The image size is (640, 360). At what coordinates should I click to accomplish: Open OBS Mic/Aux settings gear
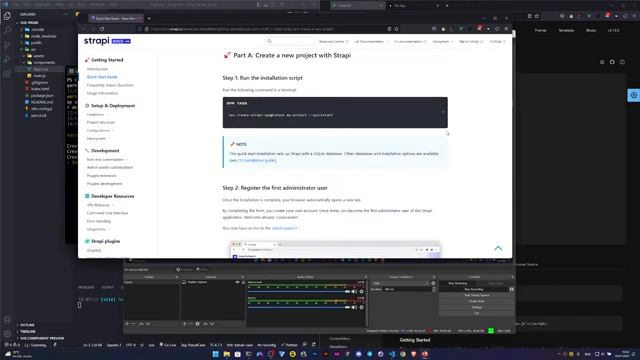click(361, 307)
